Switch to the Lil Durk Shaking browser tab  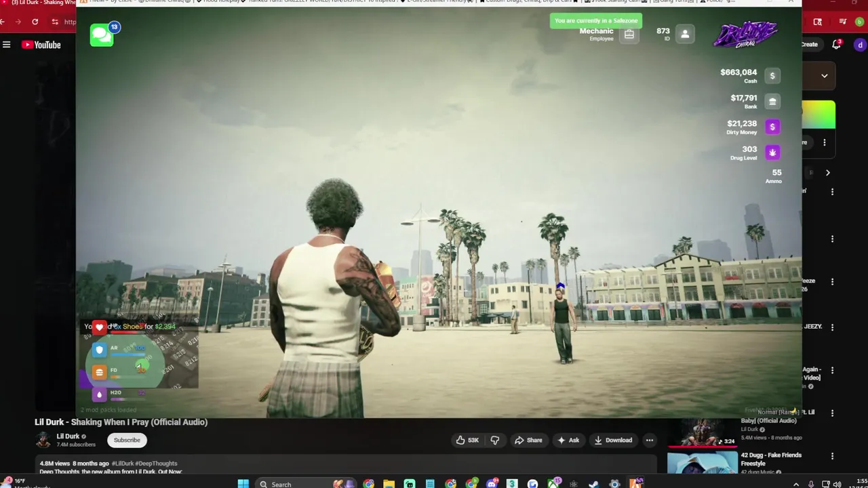point(38,3)
